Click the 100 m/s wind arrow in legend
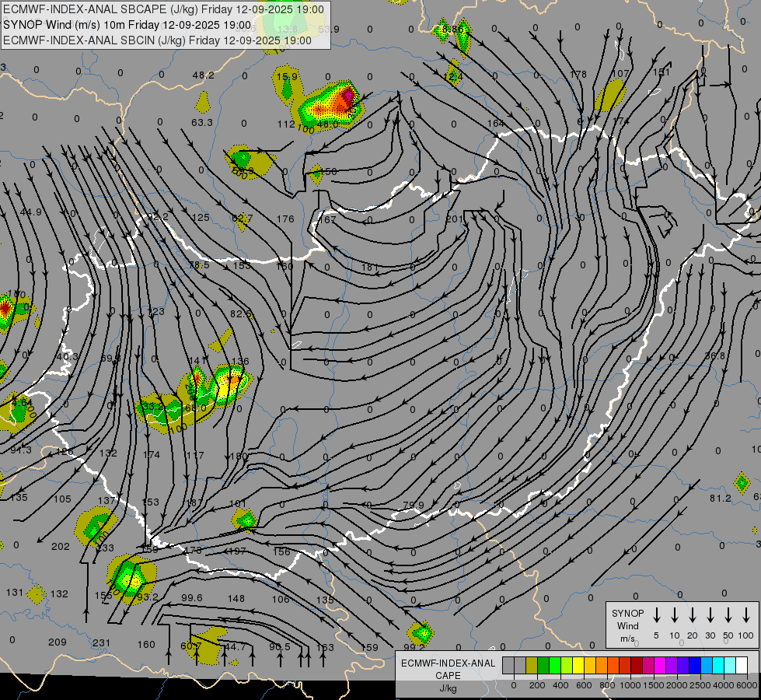 click(x=746, y=615)
